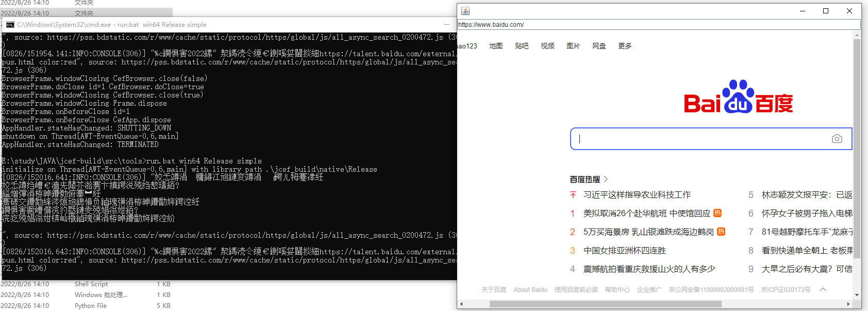
Task: Open hot search 震撼航拍看重庆救援山火的人有多少
Action: [x=649, y=269]
